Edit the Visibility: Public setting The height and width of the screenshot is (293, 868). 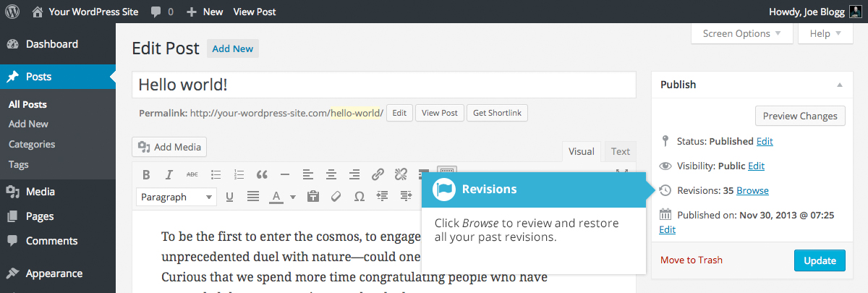tap(756, 166)
